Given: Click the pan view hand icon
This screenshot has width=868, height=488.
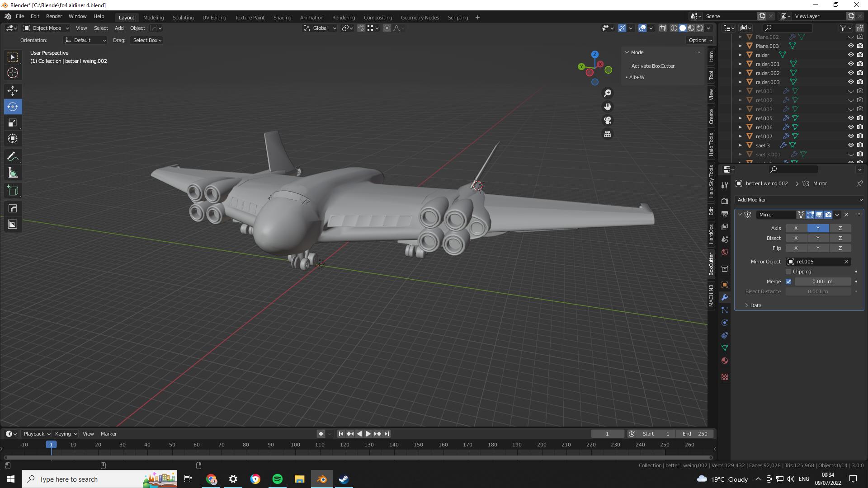Looking at the screenshot, I should pos(608,107).
